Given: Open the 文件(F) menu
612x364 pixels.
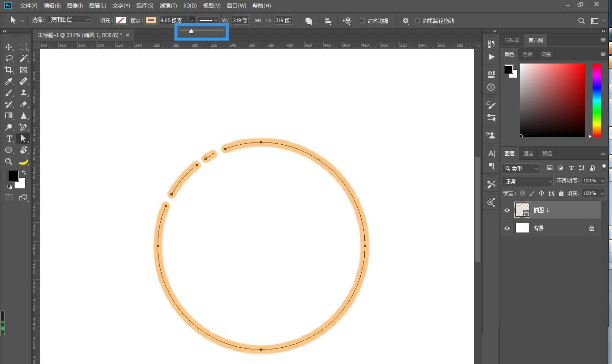Looking at the screenshot, I should pyautogui.click(x=29, y=6).
